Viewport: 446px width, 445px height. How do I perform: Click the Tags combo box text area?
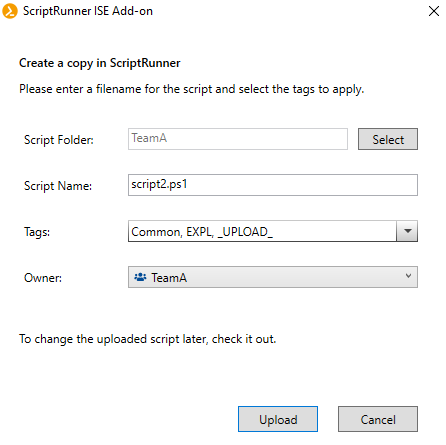tap(262, 231)
